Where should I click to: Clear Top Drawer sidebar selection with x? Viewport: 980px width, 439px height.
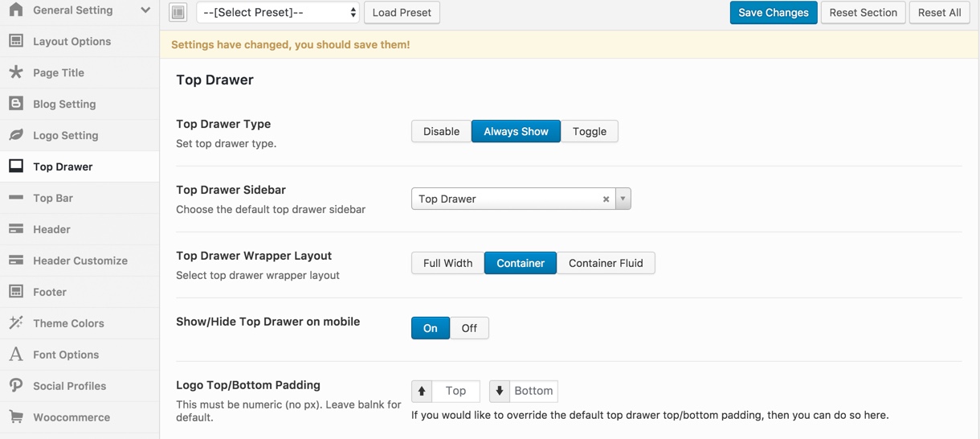coord(606,199)
